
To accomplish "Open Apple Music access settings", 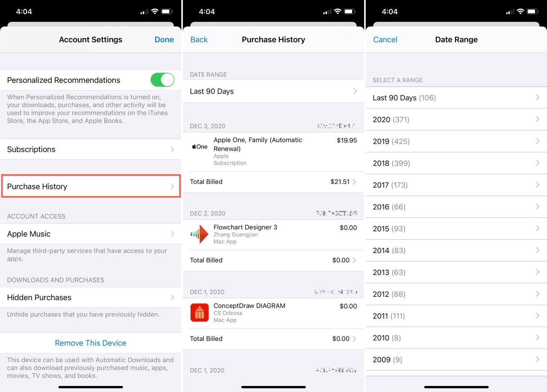I will point(91,234).
